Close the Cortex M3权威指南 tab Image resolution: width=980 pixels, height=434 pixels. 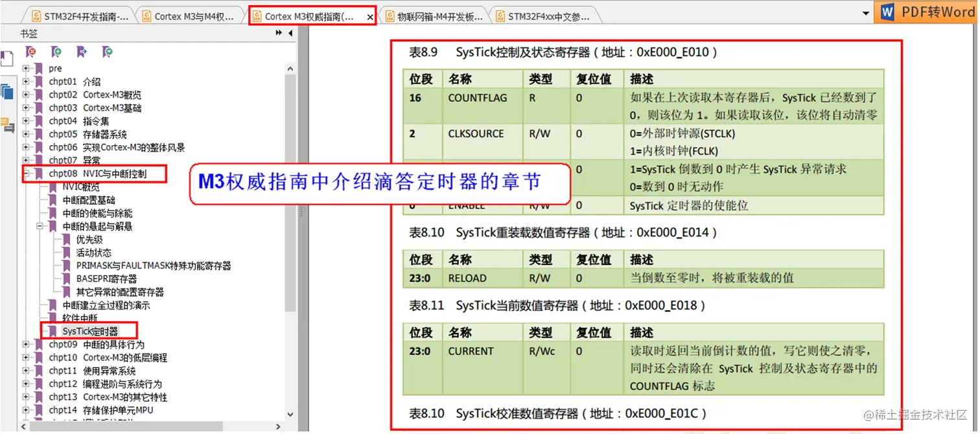click(370, 17)
